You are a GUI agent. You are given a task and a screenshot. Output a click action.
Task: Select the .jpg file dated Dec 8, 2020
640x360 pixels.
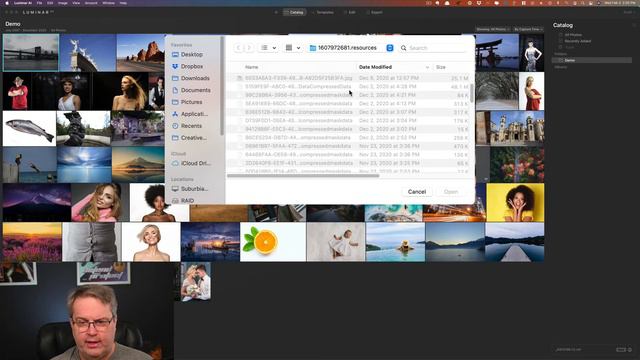point(348,78)
